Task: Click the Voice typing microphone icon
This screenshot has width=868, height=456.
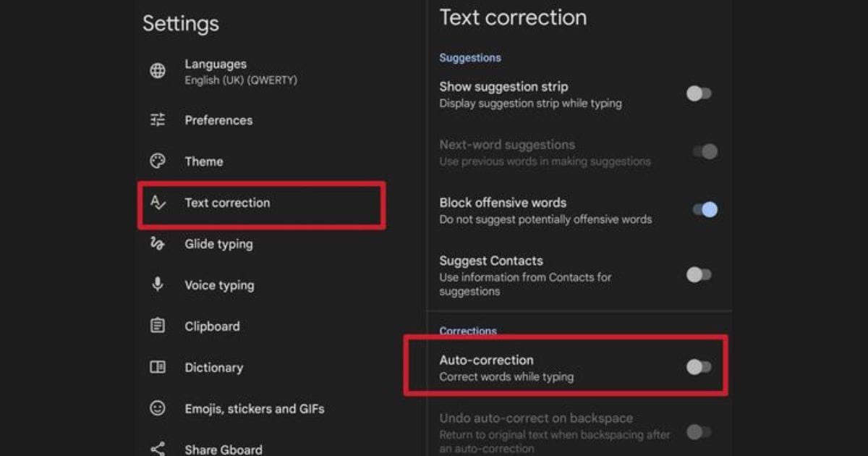Action: click(x=157, y=285)
